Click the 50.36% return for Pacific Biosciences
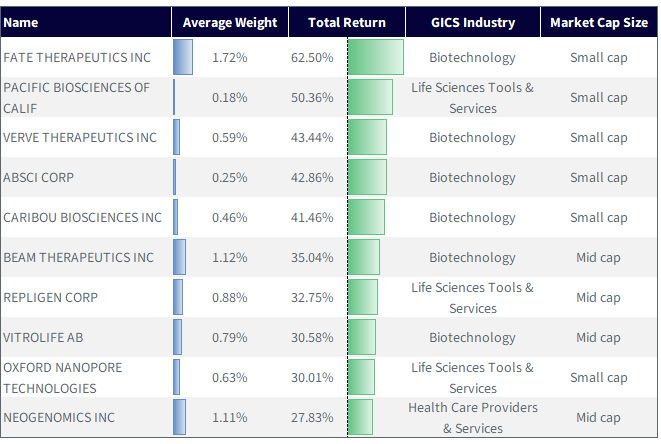Screen dimensions: 661x444 [x=312, y=97]
